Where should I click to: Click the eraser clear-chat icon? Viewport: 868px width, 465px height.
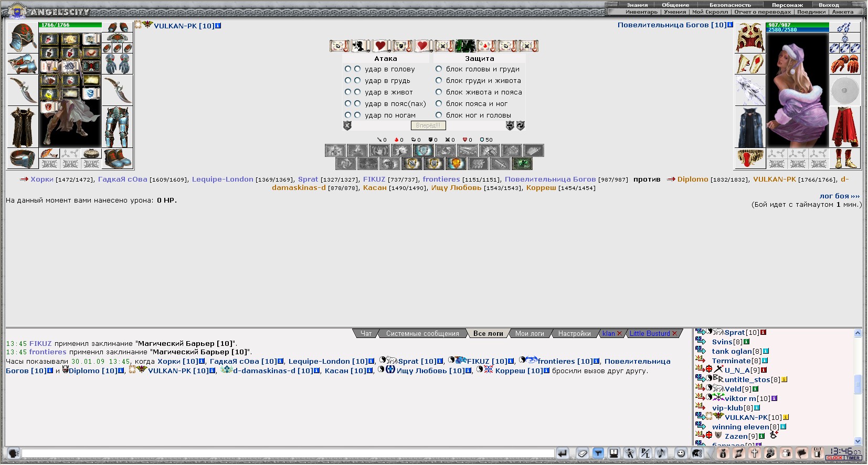tap(582, 453)
